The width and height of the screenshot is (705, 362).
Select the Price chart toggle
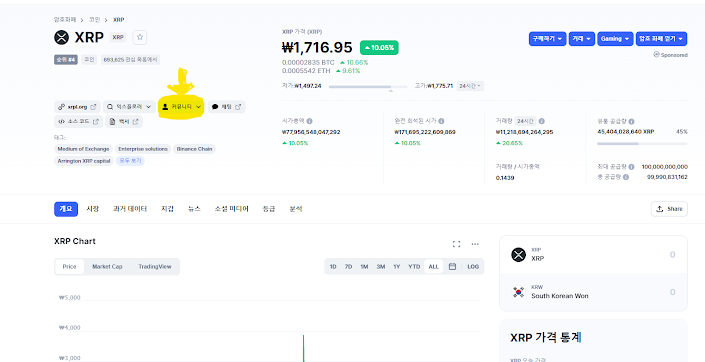click(x=69, y=267)
